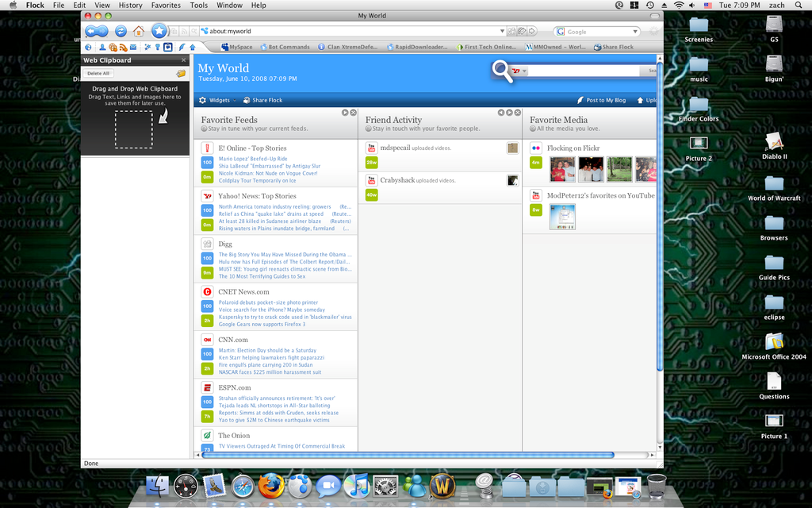Open "Coldplay Tour Temporarily on Ice" story
This screenshot has height=508, width=812.
(x=258, y=181)
